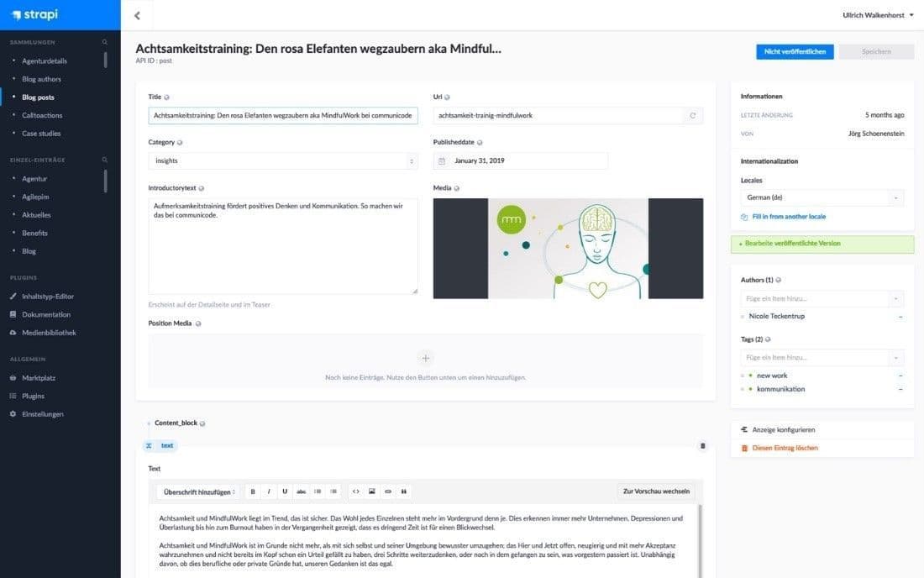Remove the tag new work

(x=900, y=375)
